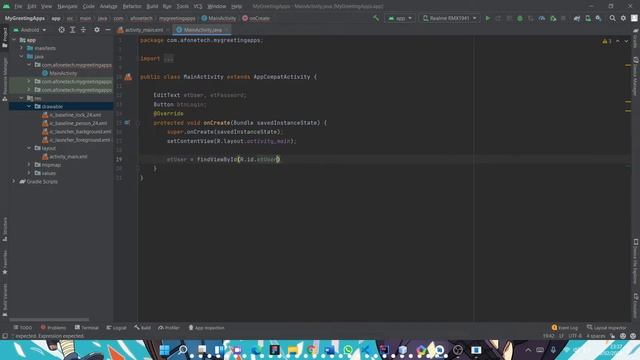Screen dimensions: 640x360
Task: Select ic_baseline_person_24.xml file
Action: 78,123
